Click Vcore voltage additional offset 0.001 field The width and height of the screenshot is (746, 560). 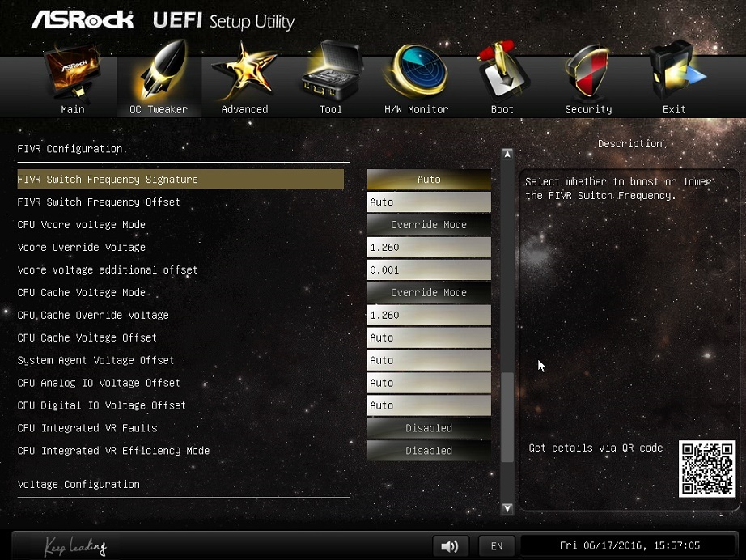pyautogui.click(x=429, y=269)
